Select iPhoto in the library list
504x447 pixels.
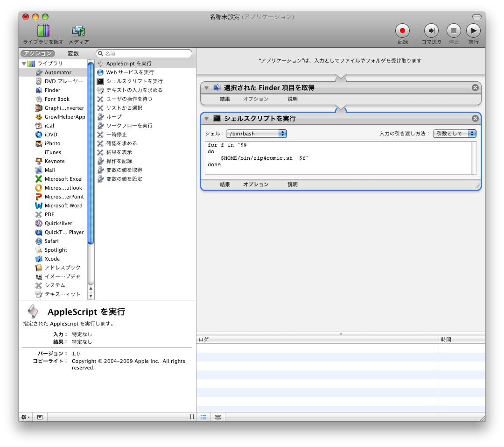[53, 143]
